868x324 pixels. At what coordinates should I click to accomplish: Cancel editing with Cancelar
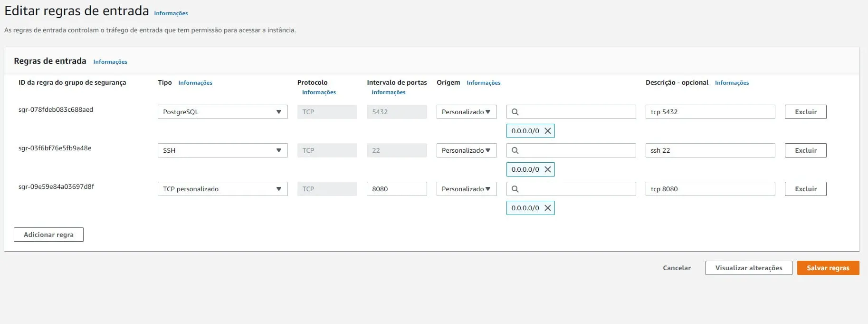pyautogui.click(x=677, y=268)
